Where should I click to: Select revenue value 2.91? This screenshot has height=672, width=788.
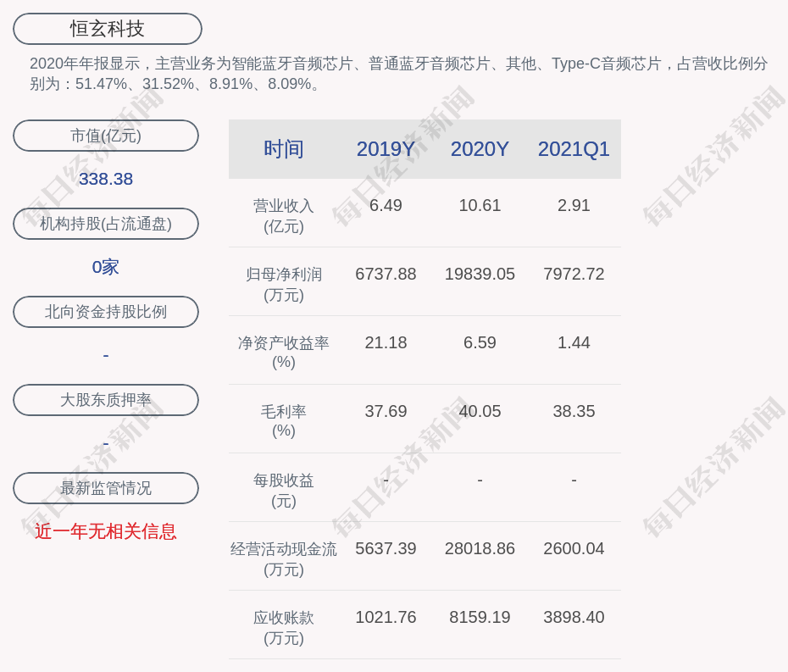574,206
